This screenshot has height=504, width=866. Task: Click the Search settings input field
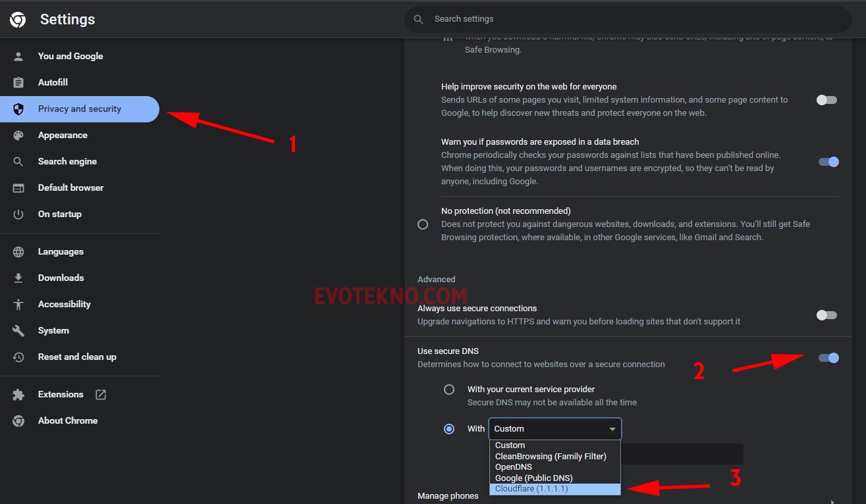click(x=628, y=19)
